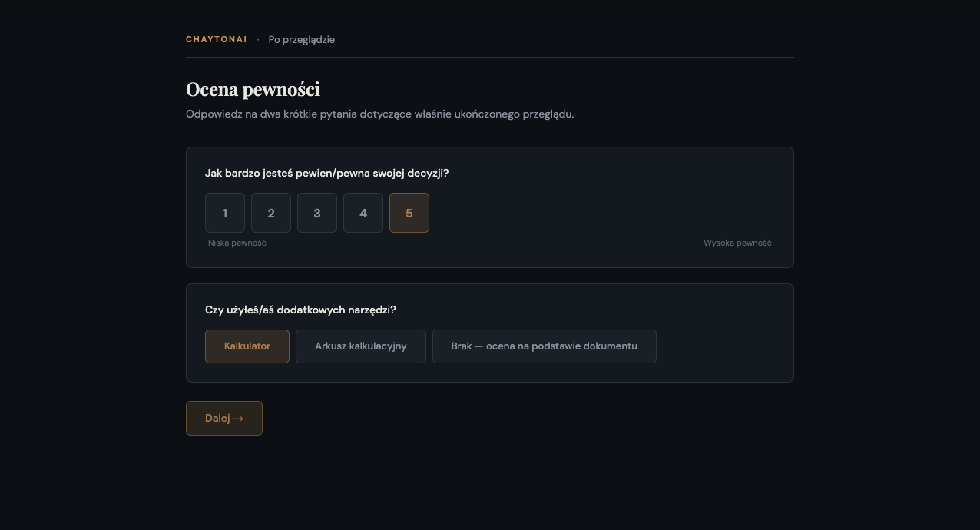980x530 pixels.
Task: Pick confidence rating 3
Action: click(317, 213)
